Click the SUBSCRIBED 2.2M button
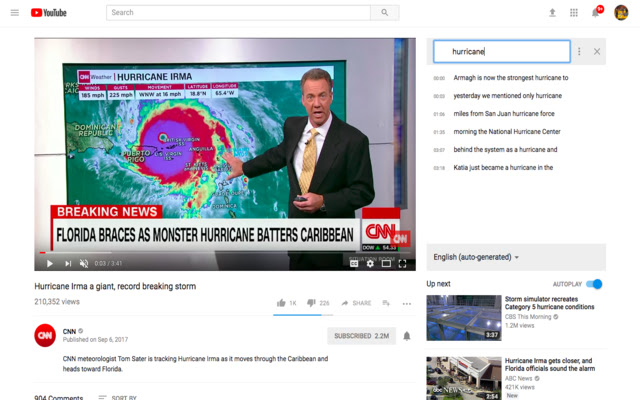Screen dimensions: 640x400 point(362,336)
